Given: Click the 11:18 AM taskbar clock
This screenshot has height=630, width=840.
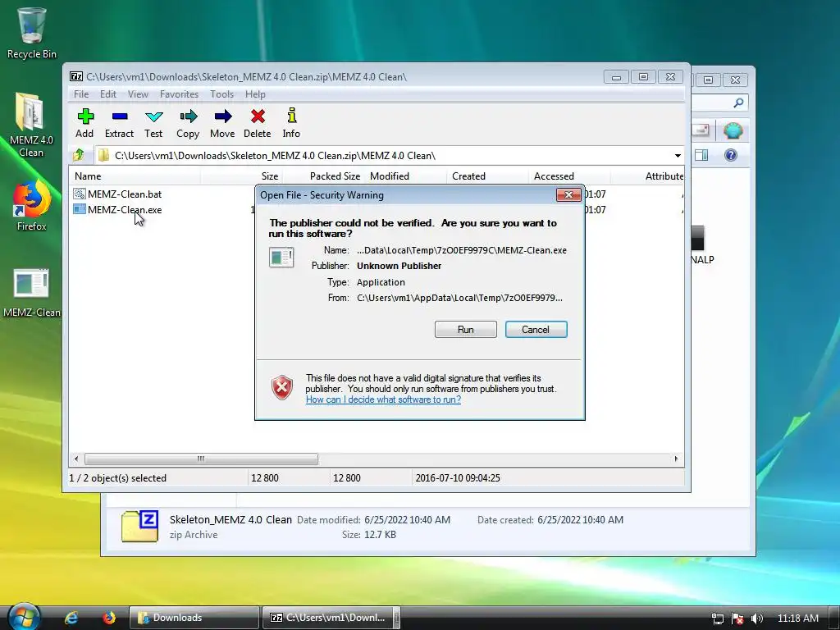Looking at the screenshot, I should pos(797,619).
